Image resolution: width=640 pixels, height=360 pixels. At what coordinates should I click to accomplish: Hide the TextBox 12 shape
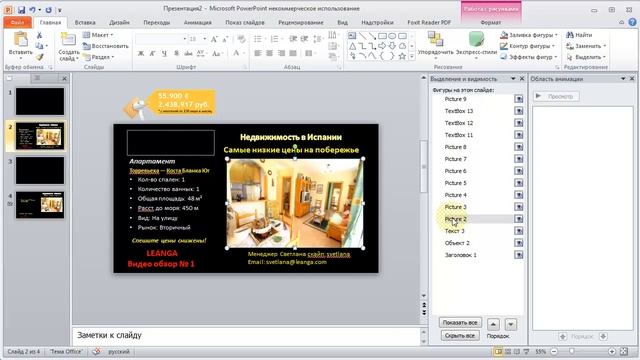(x=518, y=123)
